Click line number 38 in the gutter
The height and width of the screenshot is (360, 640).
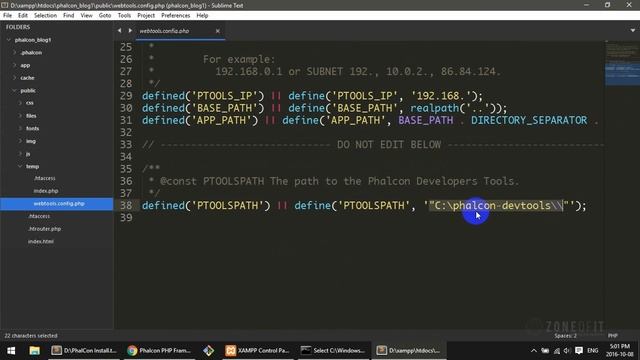[x=126, y=206]
